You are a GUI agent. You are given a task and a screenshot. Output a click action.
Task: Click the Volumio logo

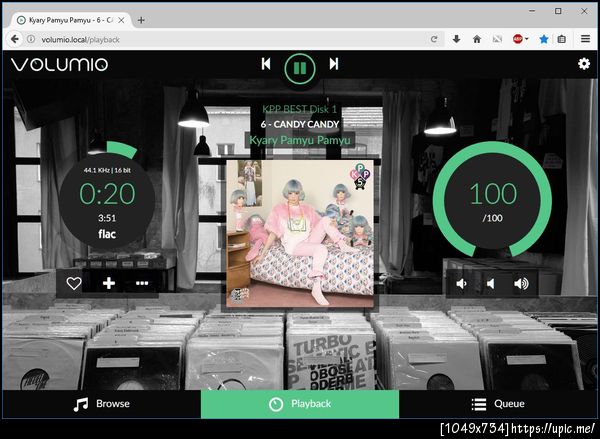[x=59, y=64]
